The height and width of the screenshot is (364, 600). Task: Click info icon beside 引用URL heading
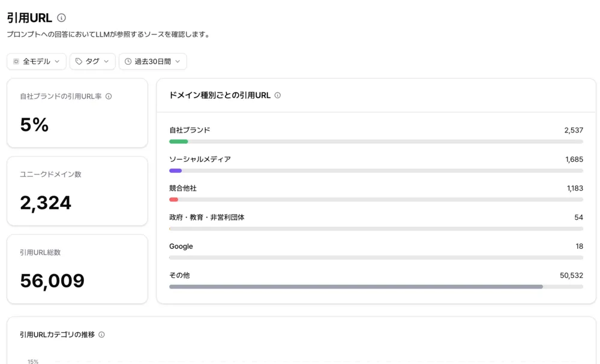tap(61, 17)
